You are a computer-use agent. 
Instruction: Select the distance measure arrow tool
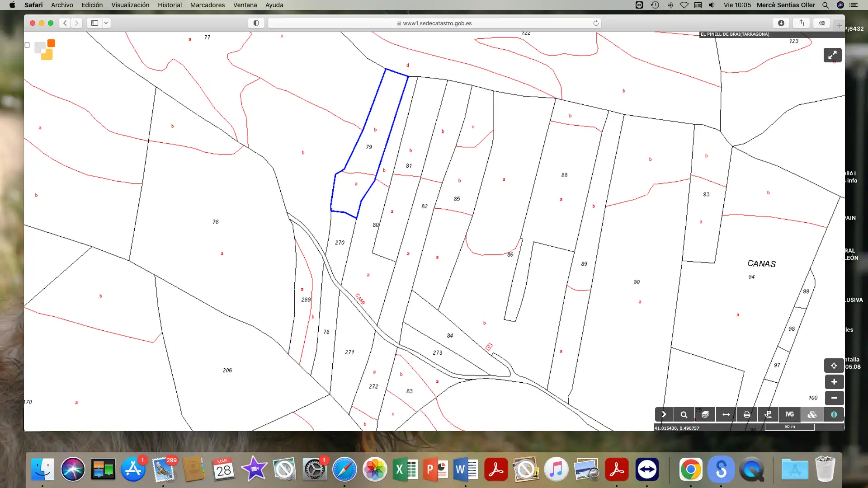click(726, 414)
